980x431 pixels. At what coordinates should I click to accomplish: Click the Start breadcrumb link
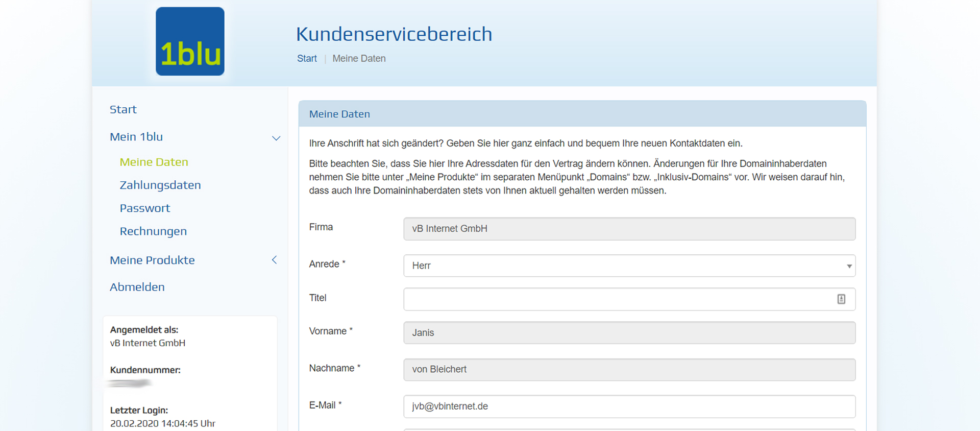[307, 59]
